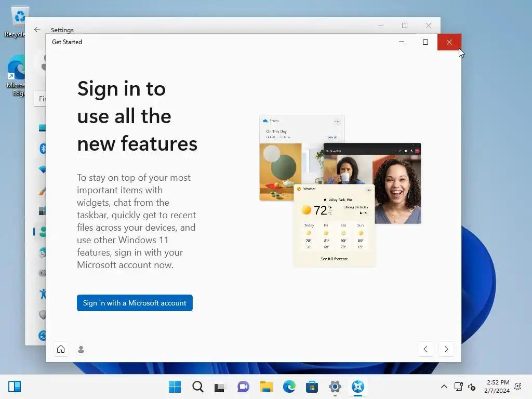This screenshot has height=399, width=532.
Task: Minimize the Get Started window
Action: pos(402,42)
